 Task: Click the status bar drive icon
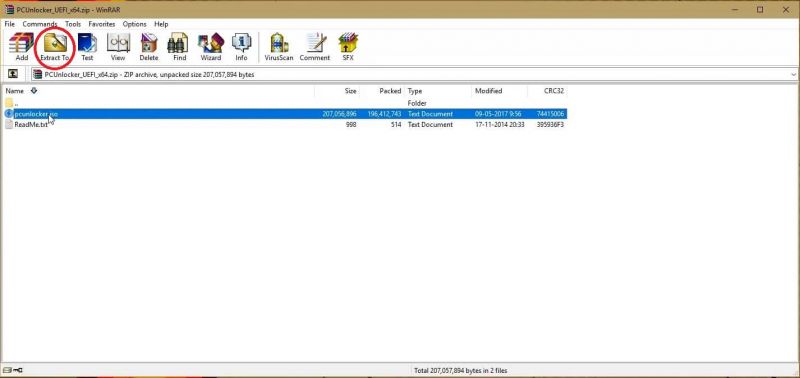(7, 370)
